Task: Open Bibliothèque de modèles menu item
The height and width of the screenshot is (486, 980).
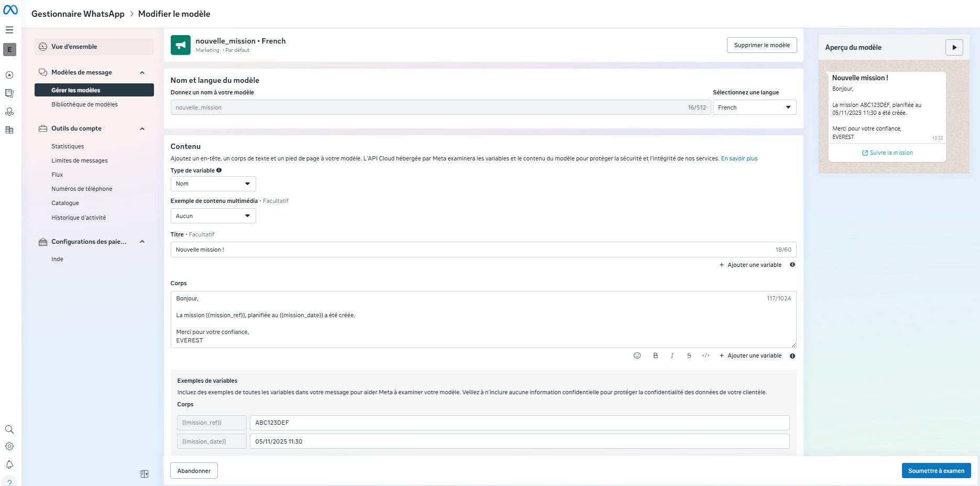Action: click(x=84, y=104)
